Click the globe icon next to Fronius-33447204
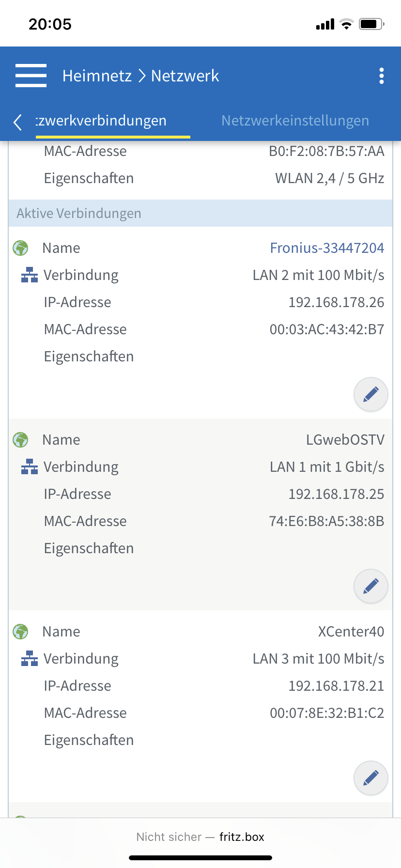Viewport: 401px width, 868px height. (x=20, y=248)
